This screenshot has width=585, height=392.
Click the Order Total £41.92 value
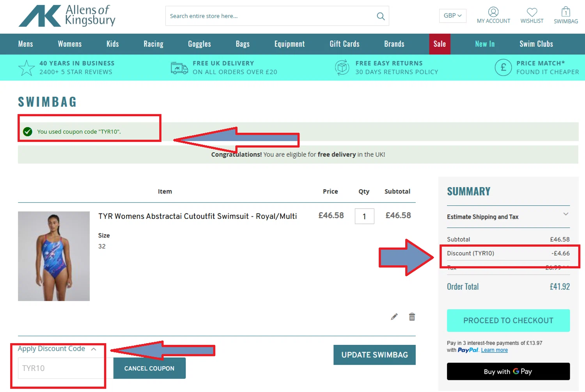pyautogui.click(x=560, y=287)
